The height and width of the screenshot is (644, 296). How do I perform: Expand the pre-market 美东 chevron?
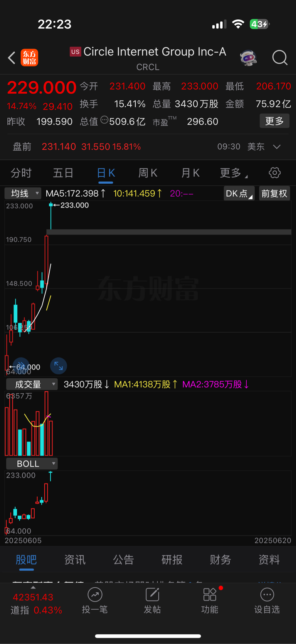coord(277,147)
